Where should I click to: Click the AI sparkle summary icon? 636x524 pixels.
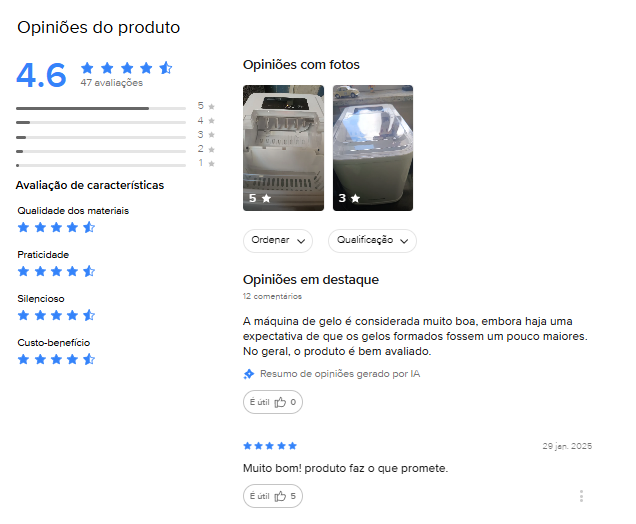pos(249,374)
